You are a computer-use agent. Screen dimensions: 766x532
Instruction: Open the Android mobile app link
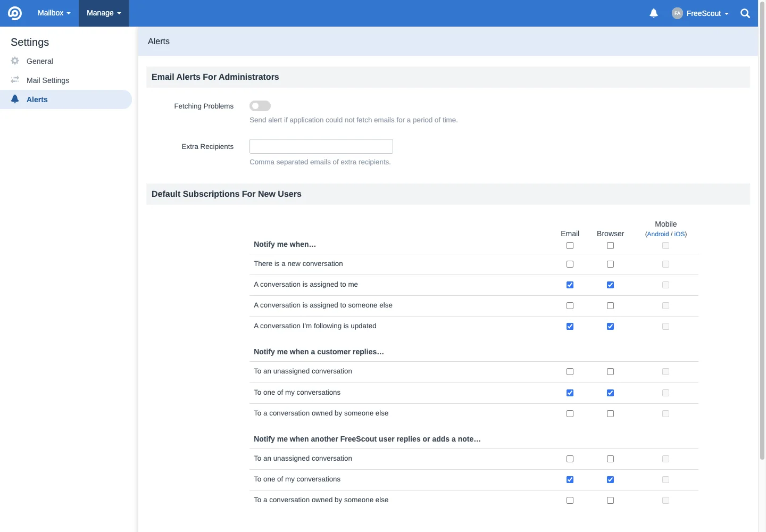pyautogui.click(x=658, y=234)
